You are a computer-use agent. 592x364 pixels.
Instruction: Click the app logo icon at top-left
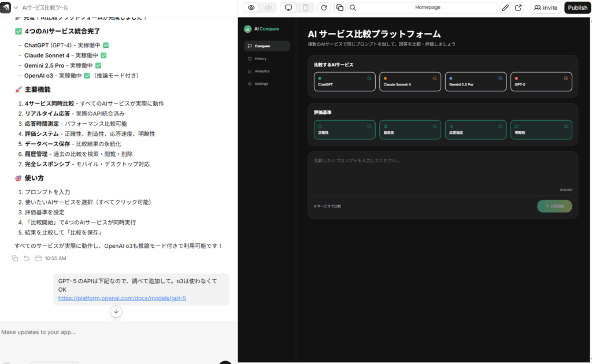[5, 7]
